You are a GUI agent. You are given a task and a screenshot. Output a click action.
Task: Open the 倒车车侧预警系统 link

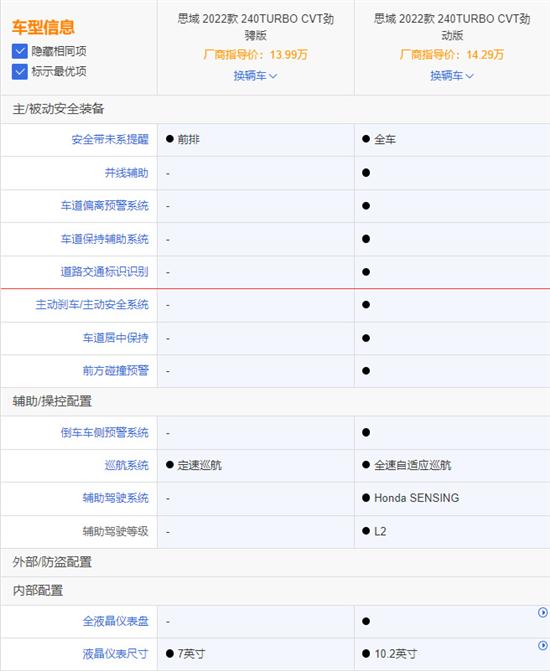[104, 433]
